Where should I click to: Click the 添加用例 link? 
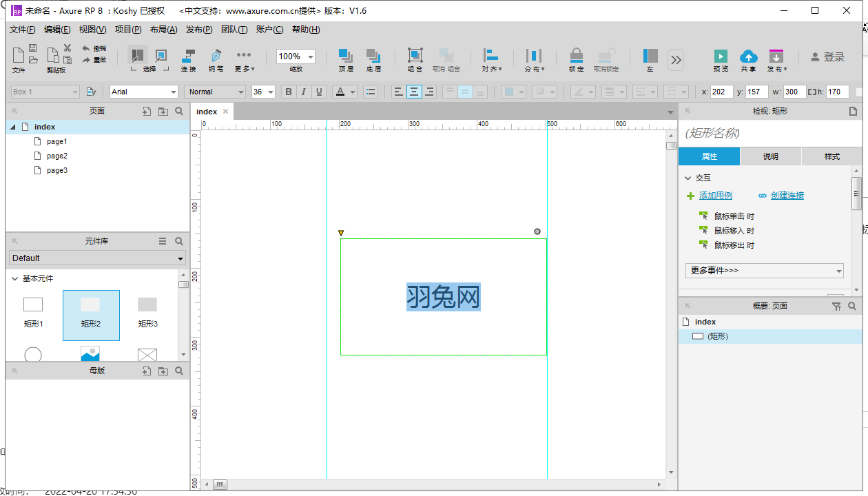(x=716, y=196)
